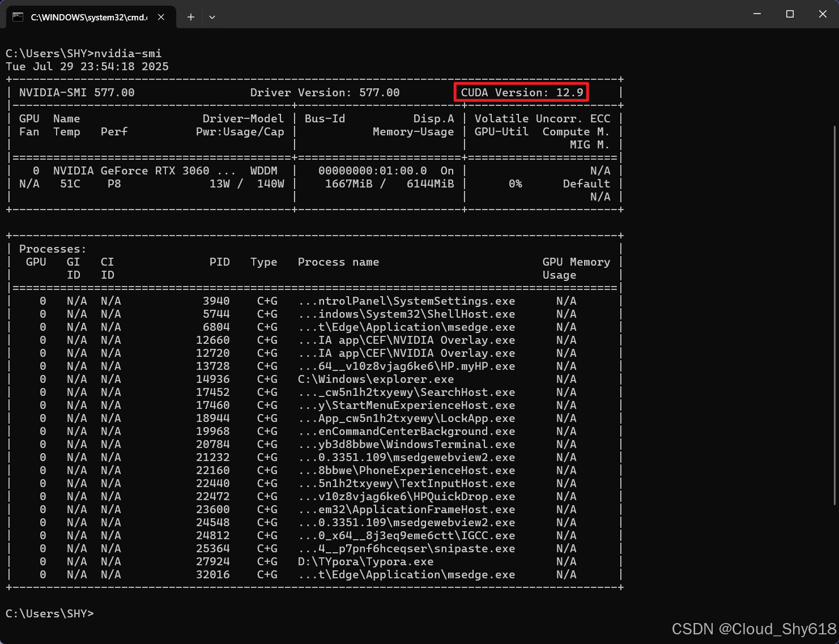
Task: Minimize the terminal window
Action: [757, 14]
